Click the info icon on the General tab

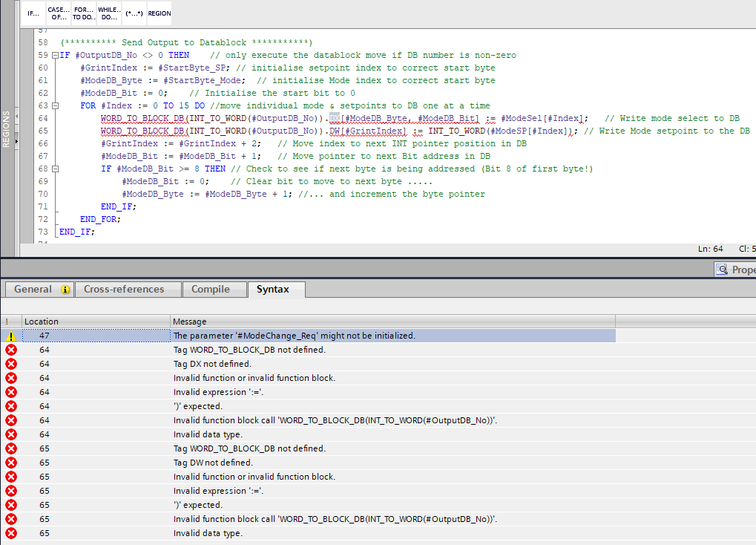click(65, 290)
